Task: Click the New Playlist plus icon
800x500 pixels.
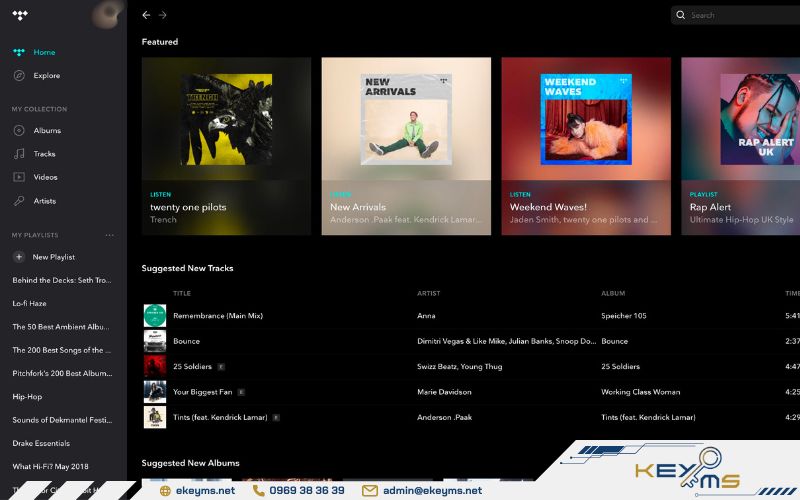Action: (19, 257)
